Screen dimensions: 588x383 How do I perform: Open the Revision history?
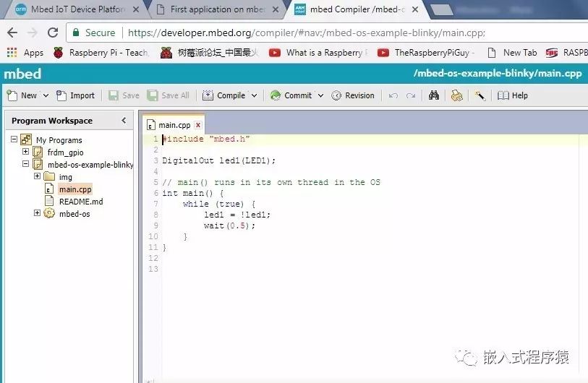point(353,95)
